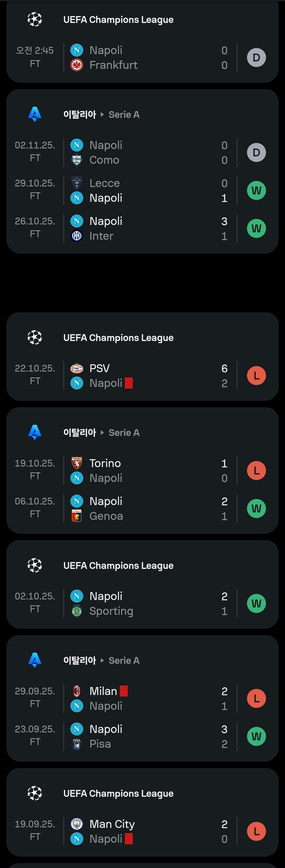Click the Torino club crest
Viewport: 285px width, 868px height.
(x=77, y=463)
